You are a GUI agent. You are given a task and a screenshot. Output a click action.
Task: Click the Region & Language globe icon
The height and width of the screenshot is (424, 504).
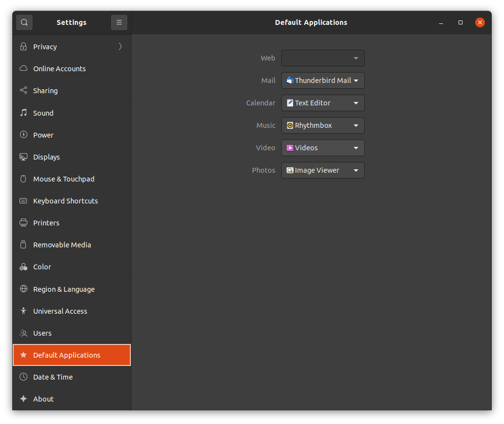pyautogui.click(x=23, y=289)
